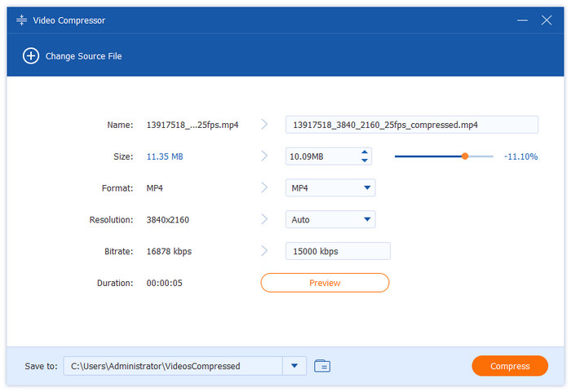The width and height of the screenshot is (571, 392).
Task: Minimize the Video Compressor window
Action: point(520,20)
